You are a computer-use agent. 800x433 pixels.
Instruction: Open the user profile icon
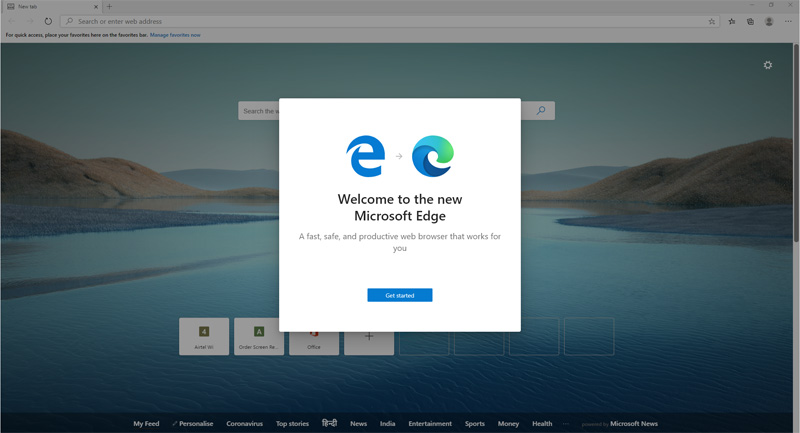[x=769, y=21]
